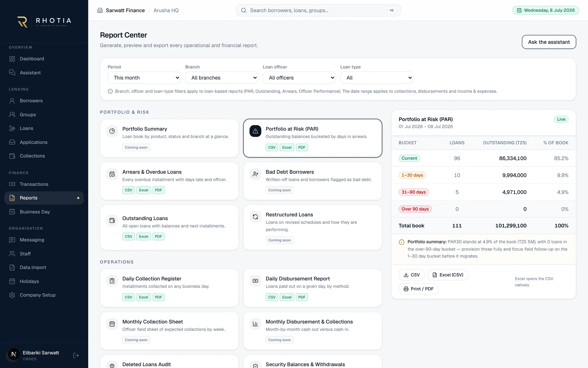This screenshot has width=588, height=368.
Task: Open the Loan type dropdown
Action: (377, 78)
